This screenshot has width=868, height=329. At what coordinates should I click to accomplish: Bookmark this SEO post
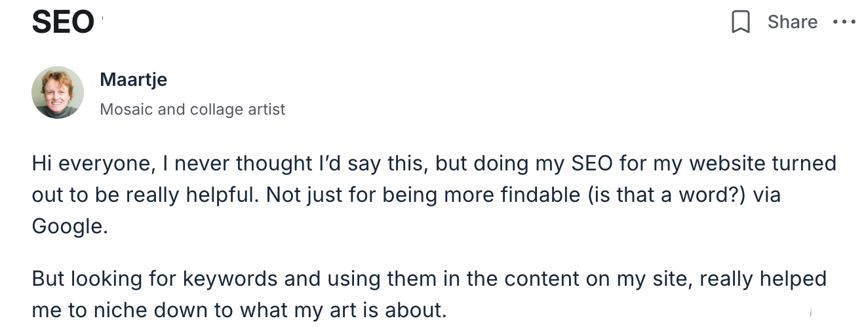741,22
